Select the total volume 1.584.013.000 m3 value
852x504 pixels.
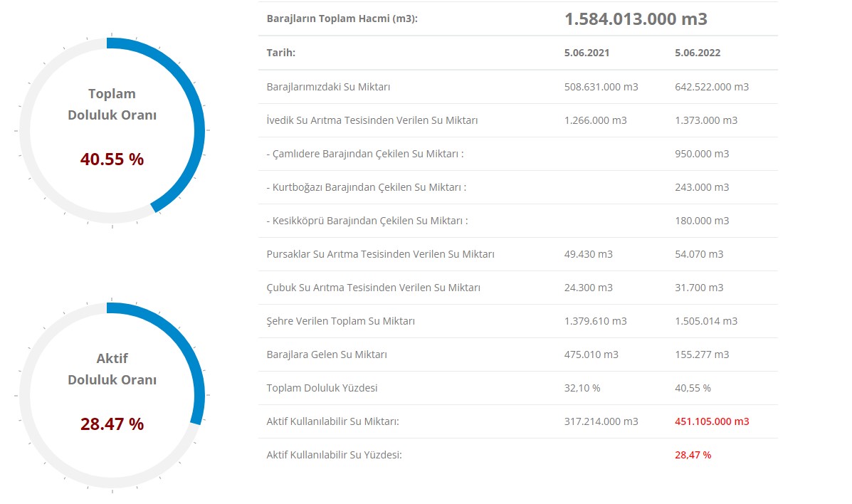pos(636,19)
